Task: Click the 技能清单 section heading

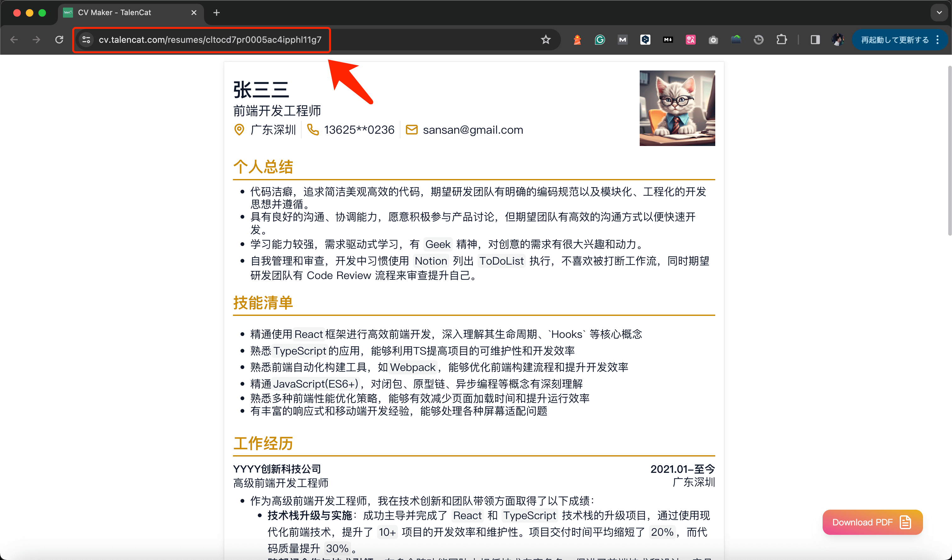Action: tap(263, 302)
